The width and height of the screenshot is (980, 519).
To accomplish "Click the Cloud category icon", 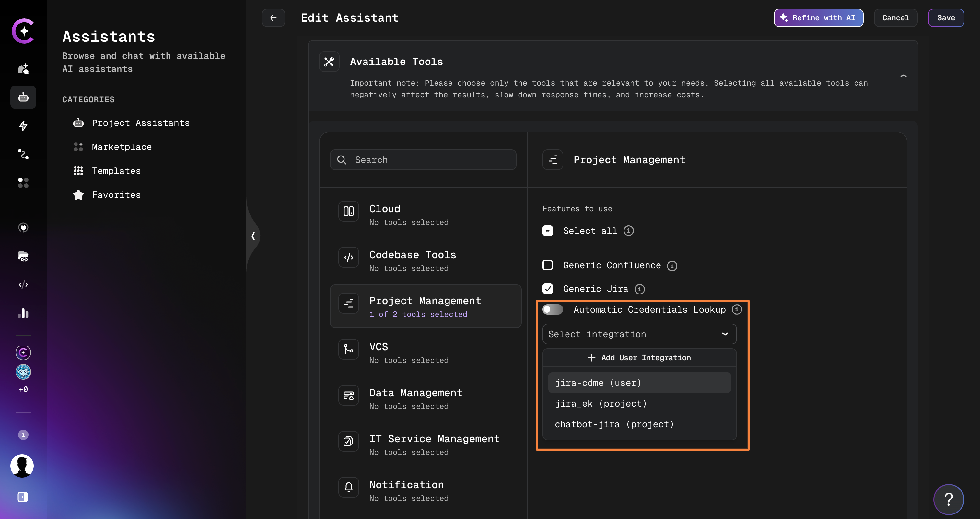I will pyautogui.click(x=348, y=211).
